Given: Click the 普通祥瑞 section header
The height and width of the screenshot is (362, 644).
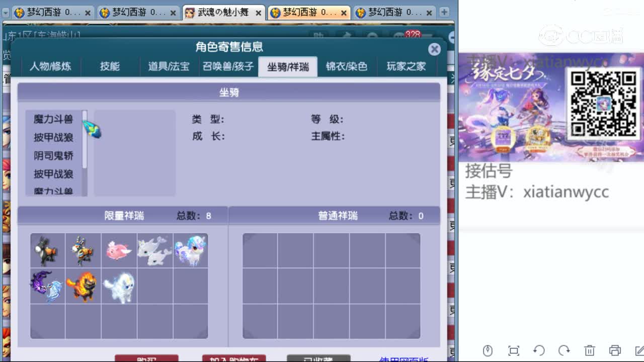Looking at the screenshot, I should (338, 216).
